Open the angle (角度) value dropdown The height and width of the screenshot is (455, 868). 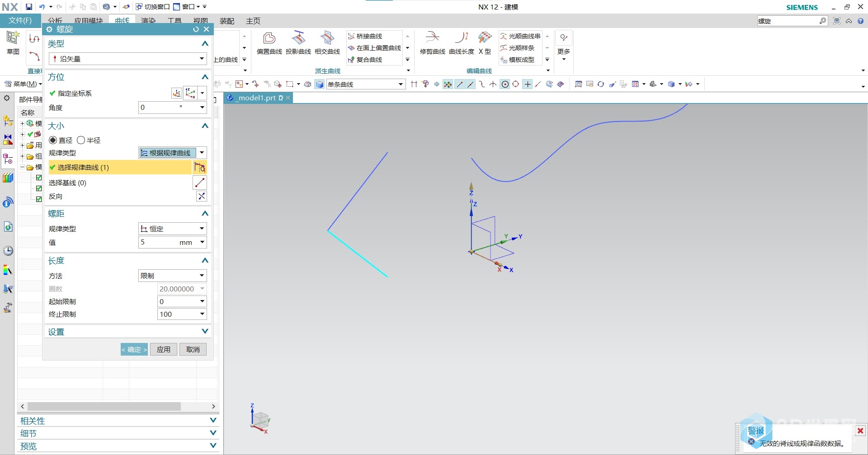tap(202, 108)
